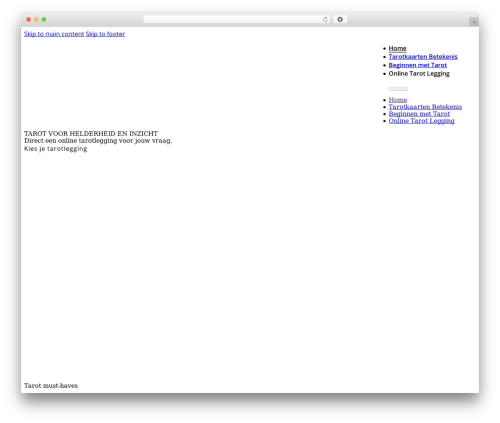Open bold Beginnen met Tarot menu item

pos(418,65)
